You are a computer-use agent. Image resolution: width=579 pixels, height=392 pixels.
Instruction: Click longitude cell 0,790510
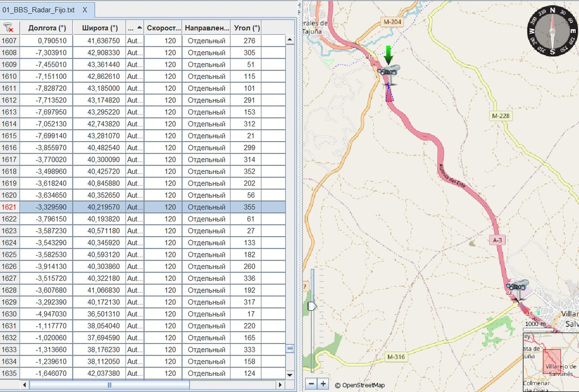(47, 41)
